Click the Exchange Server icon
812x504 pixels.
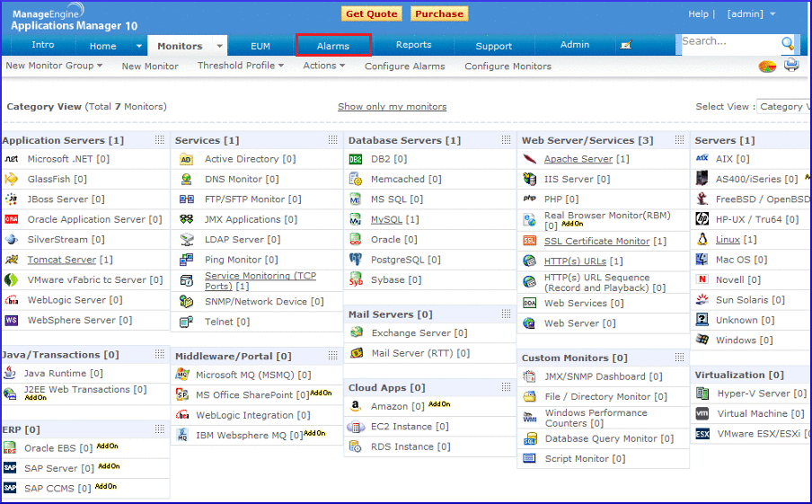(x=357, y=332)
